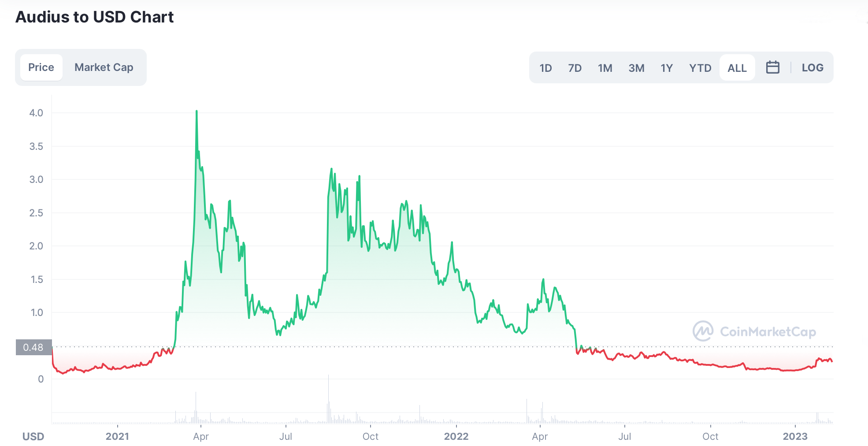
Task: Switch to the Market Cap tab
Action: point(104,67)
